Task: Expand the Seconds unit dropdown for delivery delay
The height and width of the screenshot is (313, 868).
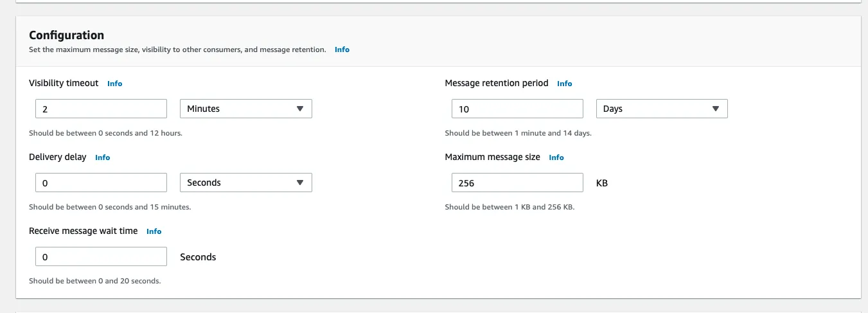Action: coord(245,183)
